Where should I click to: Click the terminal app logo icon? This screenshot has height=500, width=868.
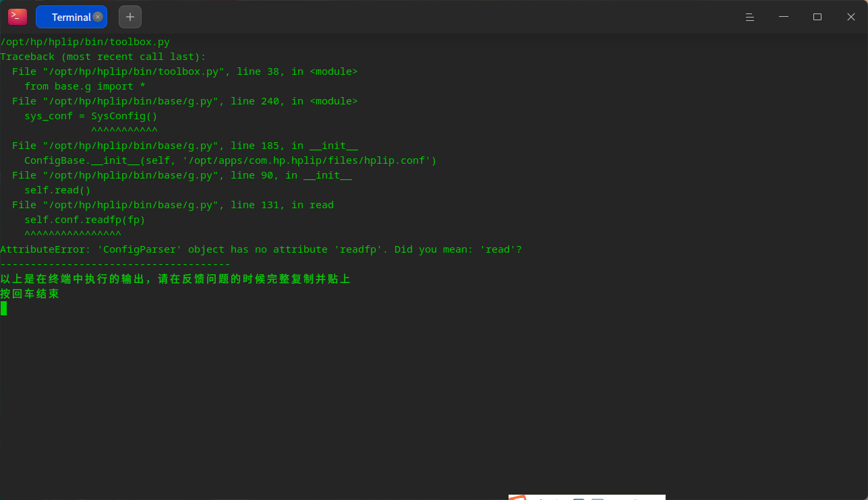click(18, 17)
